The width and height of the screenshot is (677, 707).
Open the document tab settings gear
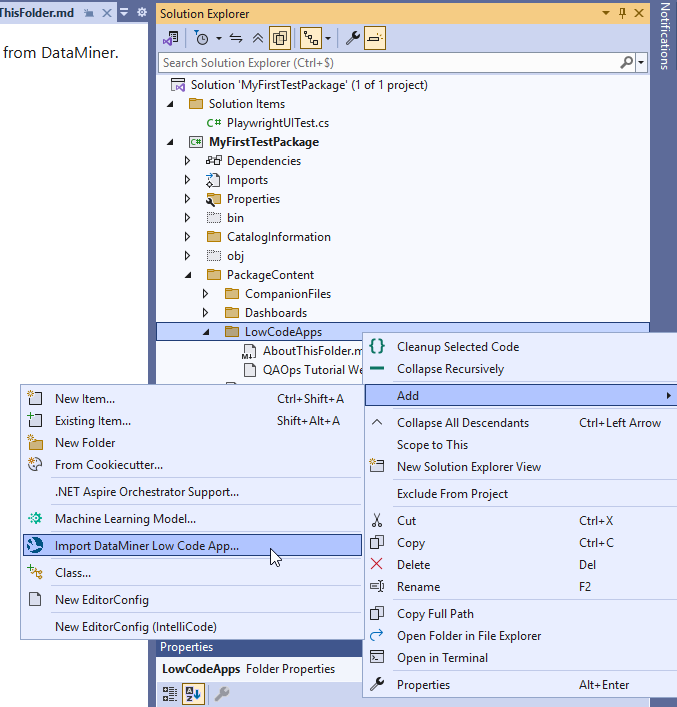142,12
